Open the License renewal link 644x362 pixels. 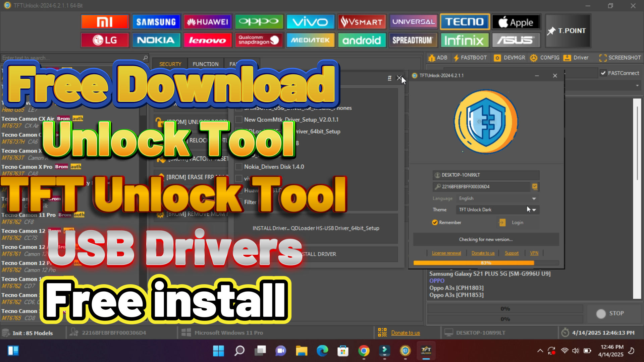tap(446, 253)
